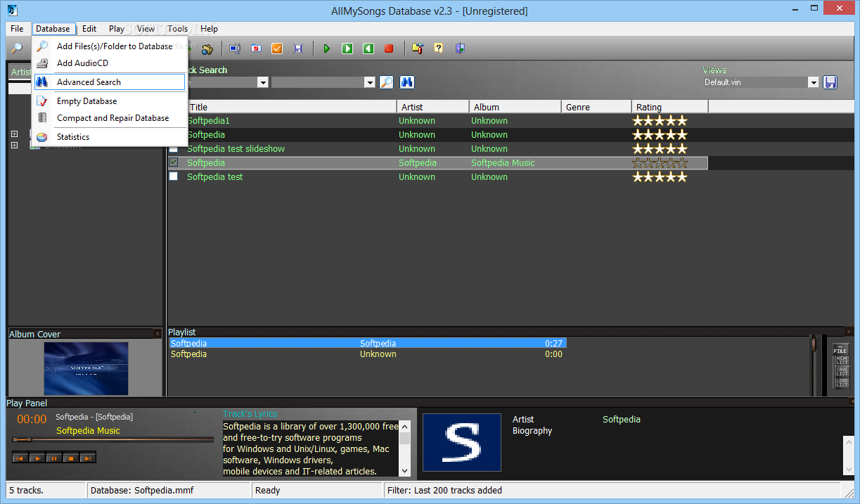Click the album cover thumbnail
This screenshot has height=504, width=860.
86,368
